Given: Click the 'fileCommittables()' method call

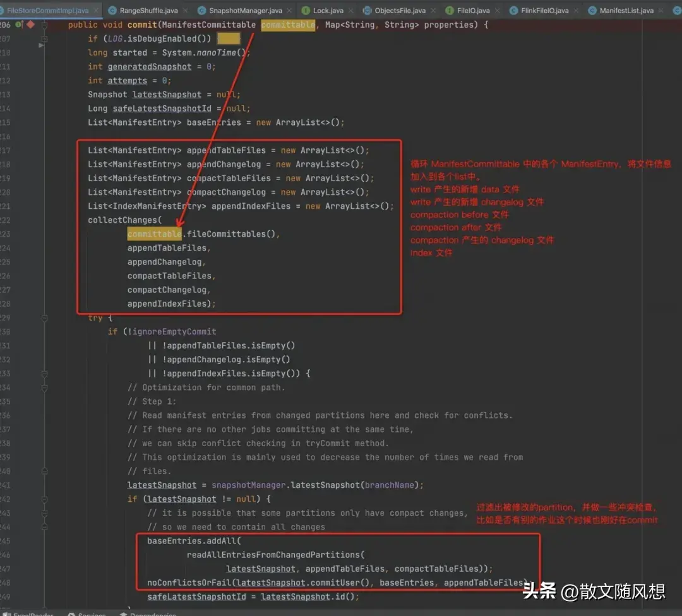Looking at the screenshot, I should [231, 234].
